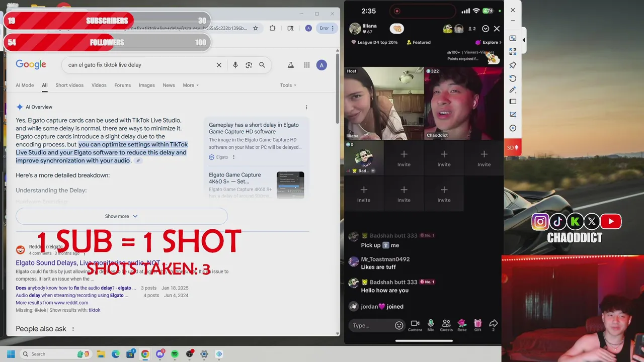This screenshot has height=362, width=644.
Task: Select the Short videos tab
Action: click(x=69, y=85)
